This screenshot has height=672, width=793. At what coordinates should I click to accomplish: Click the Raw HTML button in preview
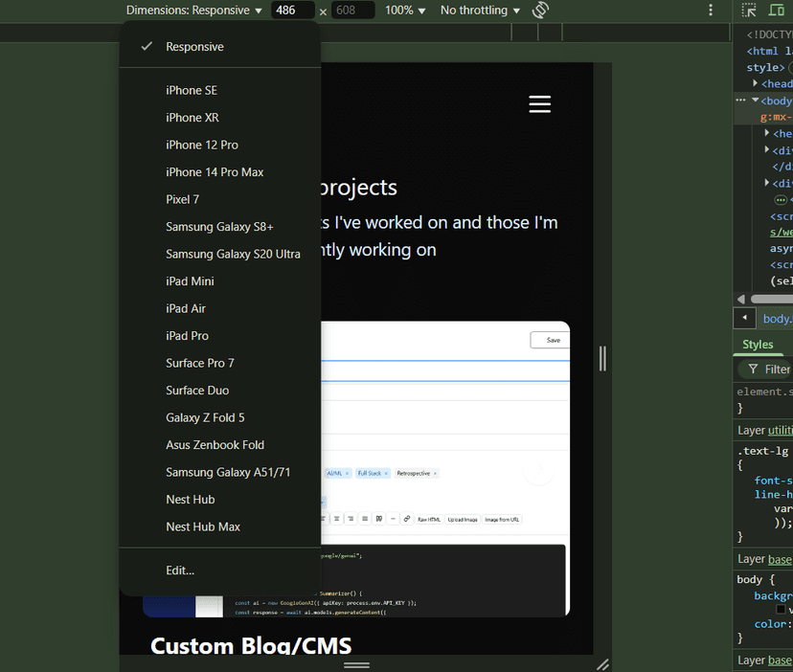[429, 519]
